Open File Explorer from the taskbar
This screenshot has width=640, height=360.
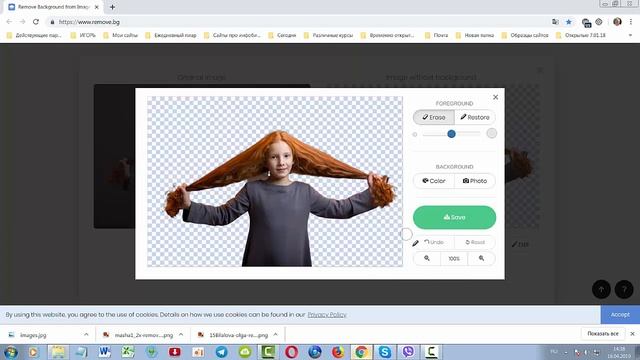click(58, 352)
